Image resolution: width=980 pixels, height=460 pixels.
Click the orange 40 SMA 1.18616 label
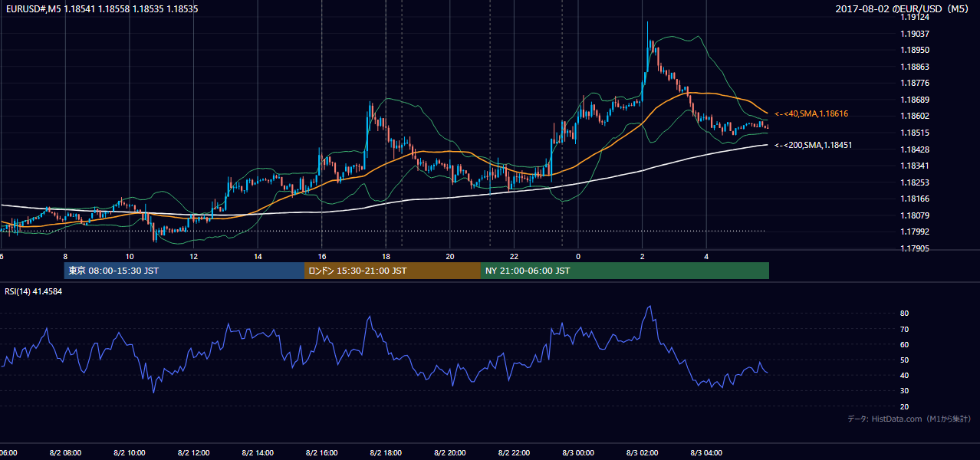pos(811,113)
